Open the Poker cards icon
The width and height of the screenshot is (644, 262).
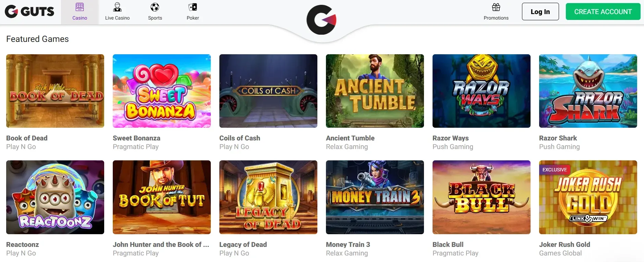[193, 7]
